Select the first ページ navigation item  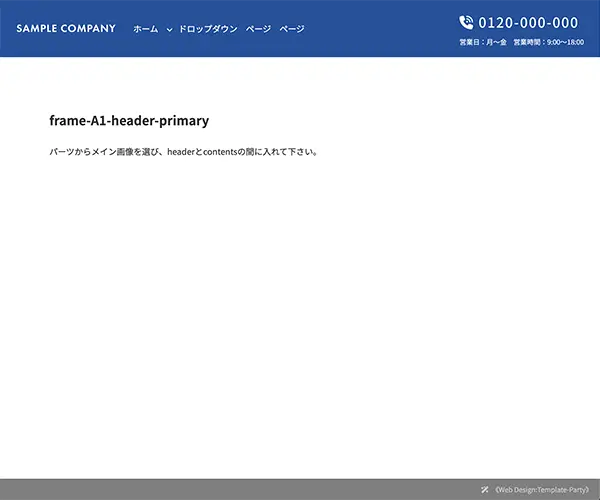click(x=258, y=29)
